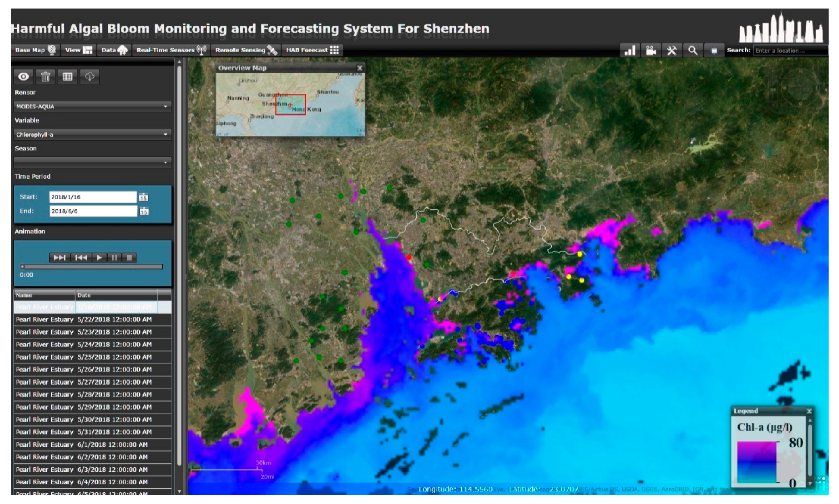Screen dimensions: 839x504
Task: Pause the animation playback
Action: (114, 258)
